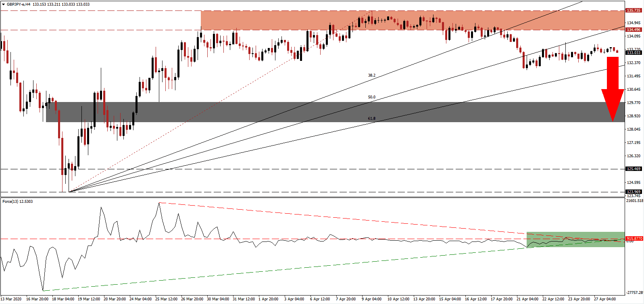Click the 23 Apr 20:00 time label
This screenshot has height=304, width=644.
[x=579, y=299]
